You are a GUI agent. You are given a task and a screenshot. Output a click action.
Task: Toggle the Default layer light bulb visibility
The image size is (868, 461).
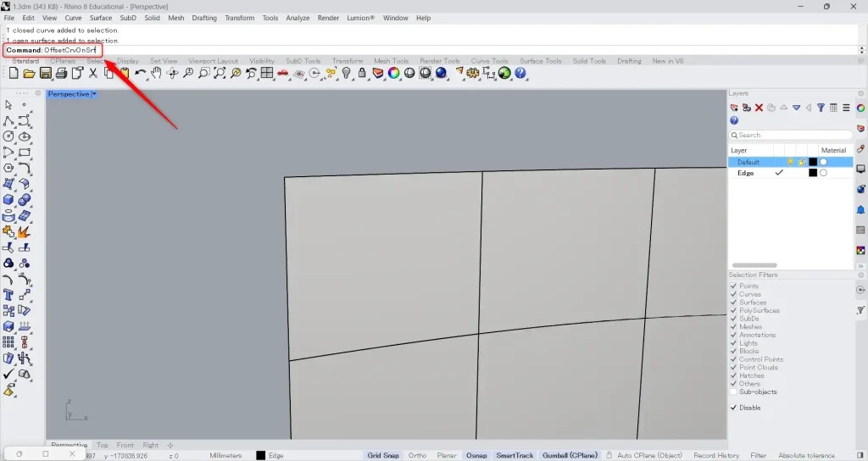pyautogui.click(x=790, y=162)
